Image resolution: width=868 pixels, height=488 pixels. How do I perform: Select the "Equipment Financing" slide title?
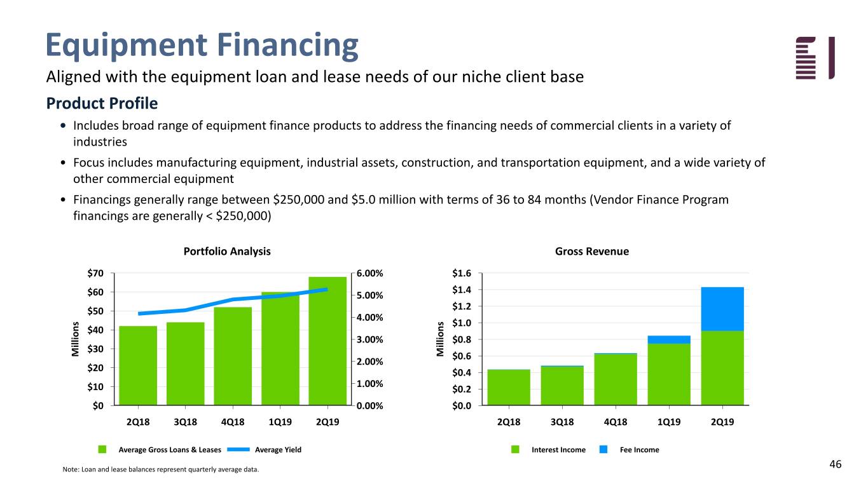click(202, 45)
